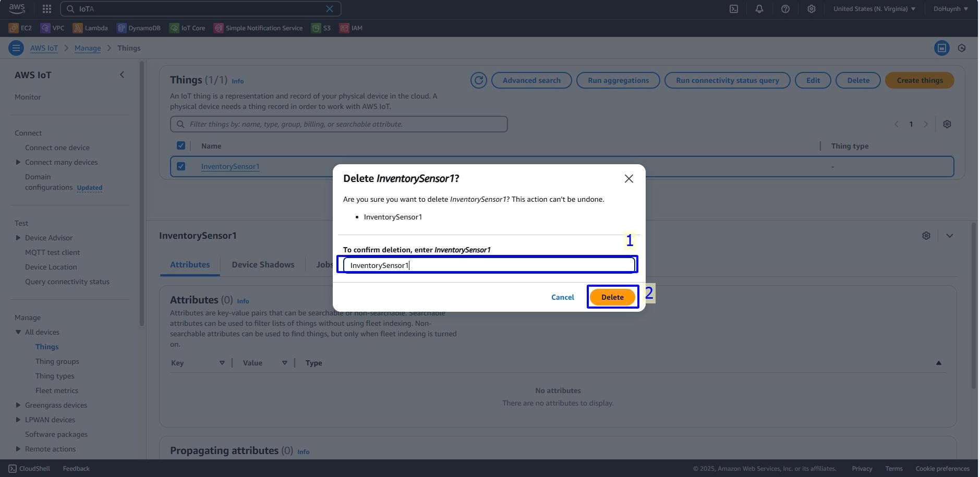The image size is (980, 477).
Task: Expand Connect many devices in sidebar
Action: pyautogui.click(x=18, y=162)
